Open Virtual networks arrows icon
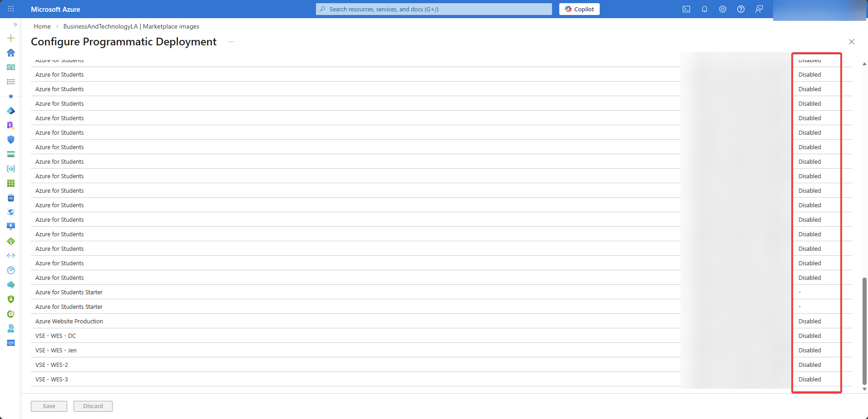868x419 pixels. [x=11, y=256]
